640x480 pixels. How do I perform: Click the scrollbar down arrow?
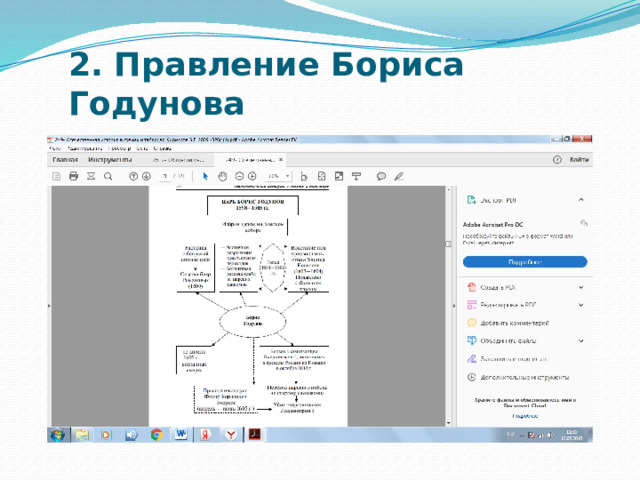tap(449, 423)
